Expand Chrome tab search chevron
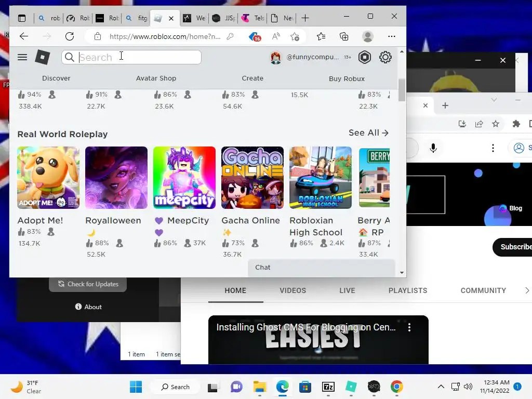 tap(494, 100)
